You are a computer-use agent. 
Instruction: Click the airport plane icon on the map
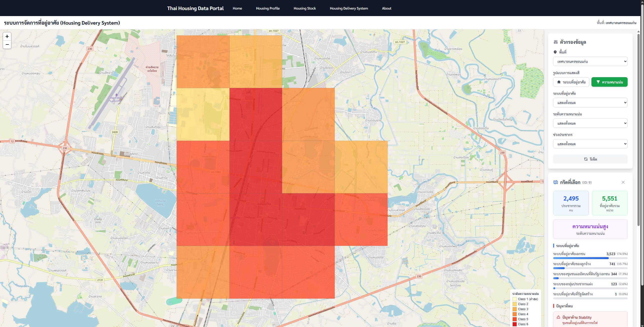pyautogui.click(x=116, y=95)
